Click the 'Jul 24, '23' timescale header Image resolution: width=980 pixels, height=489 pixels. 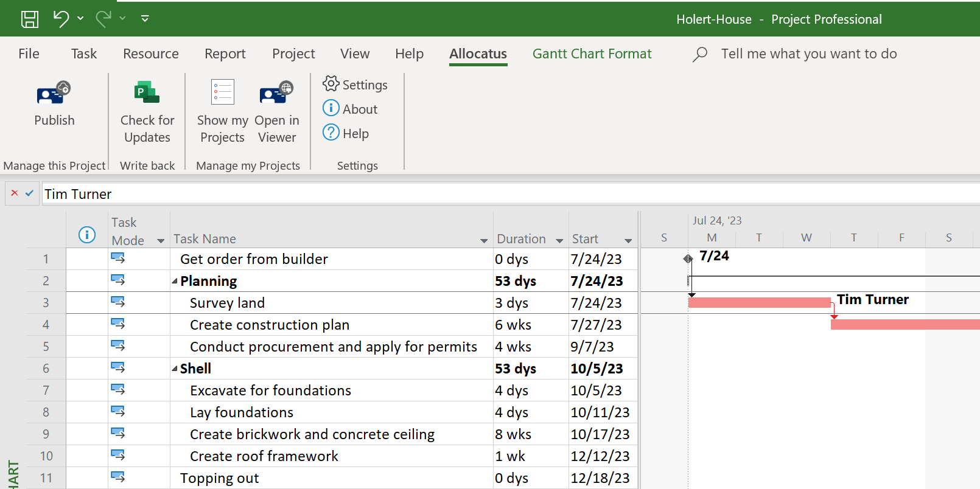[x=717, y=220]
